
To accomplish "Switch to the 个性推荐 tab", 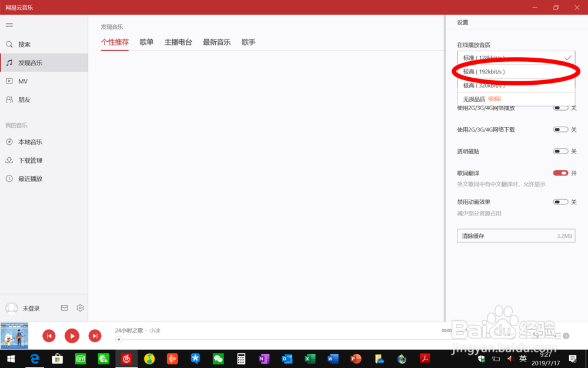I will [x=115, y=42].
